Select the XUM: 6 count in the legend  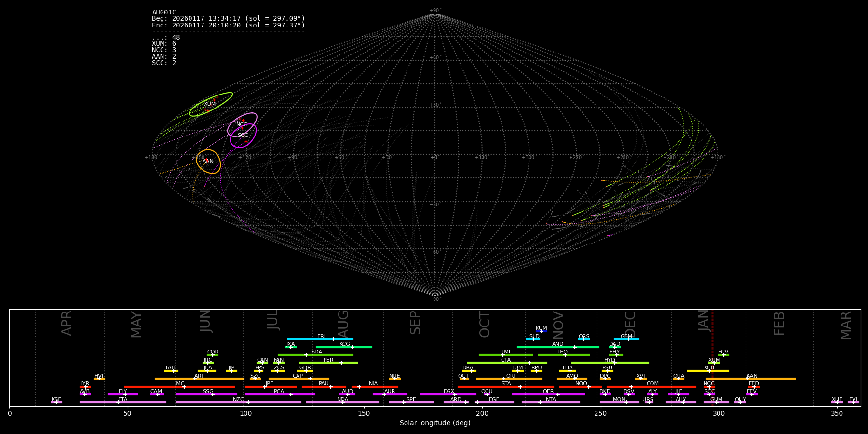(x=164, y=44)
